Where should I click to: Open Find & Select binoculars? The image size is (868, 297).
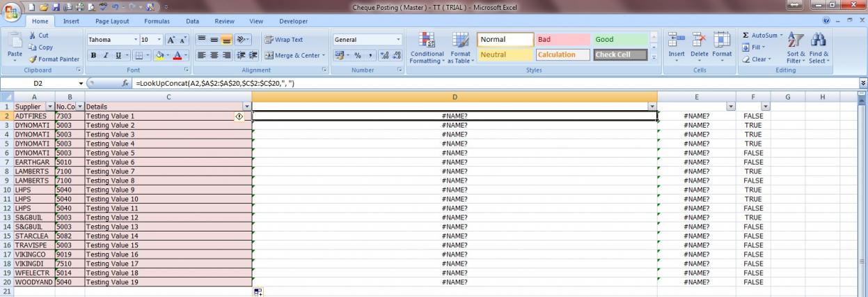click(x=819, y=44)
